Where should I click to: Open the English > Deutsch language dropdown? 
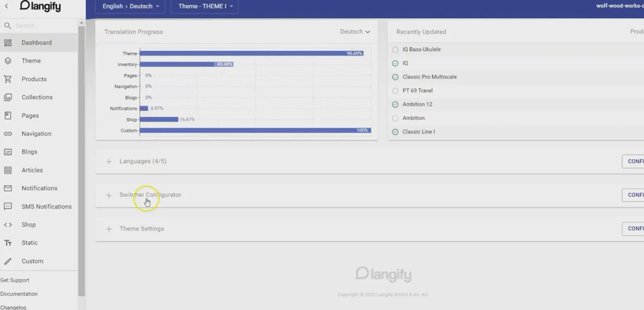(130, 6)
